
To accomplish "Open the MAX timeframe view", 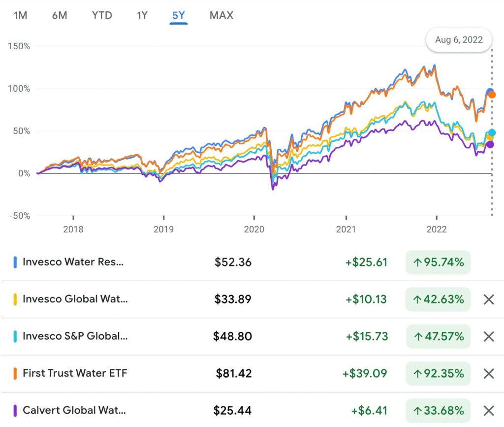I will [220, 15].
